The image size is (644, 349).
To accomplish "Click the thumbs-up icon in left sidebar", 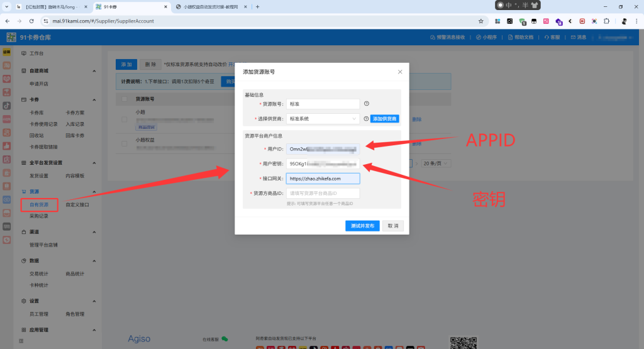I will pyautogui.click(x=7, y=145).
